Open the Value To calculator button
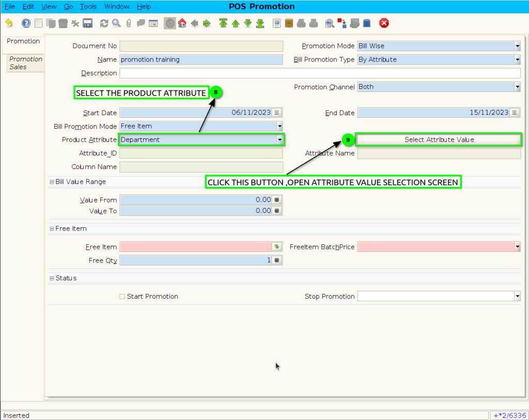The image size is (529, 420). (x=277, y=211)
